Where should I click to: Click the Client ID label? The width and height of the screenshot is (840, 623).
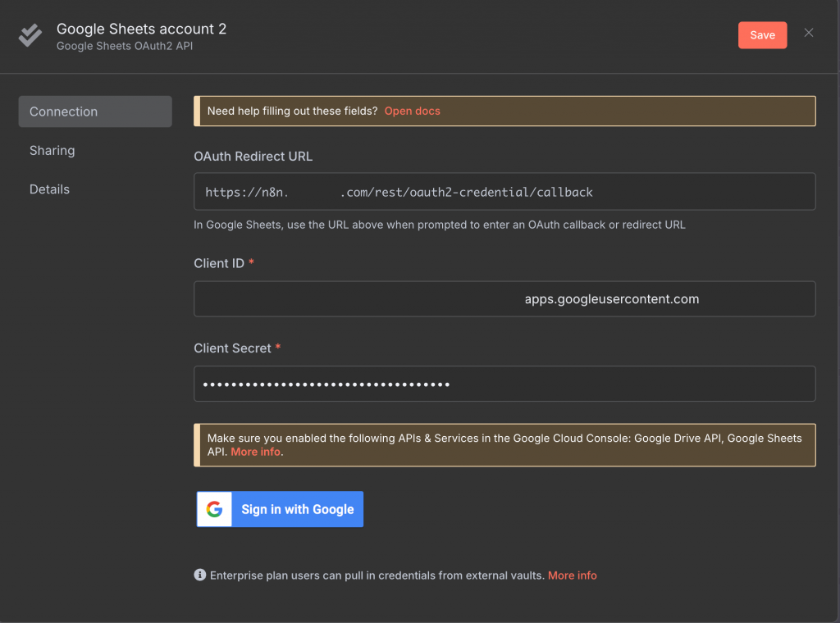click(218, 263)
